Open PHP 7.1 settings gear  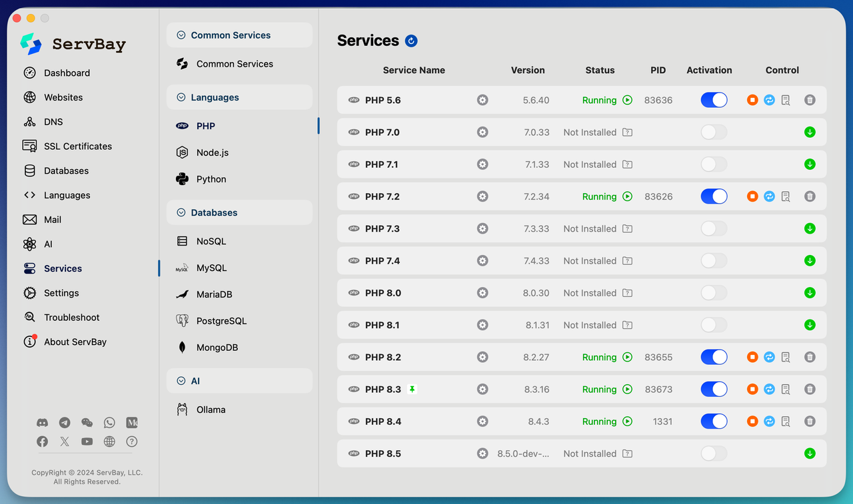coord(482,164)
